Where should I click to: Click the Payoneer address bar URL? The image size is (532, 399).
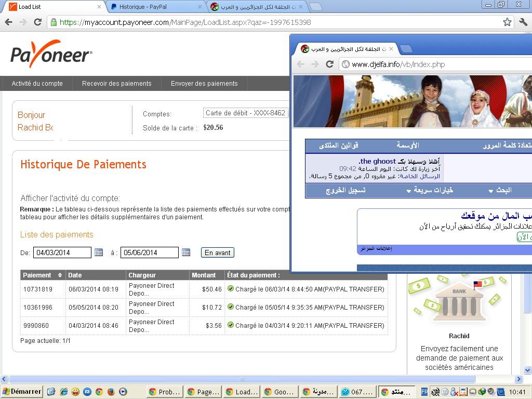click(x=185, y=22)
